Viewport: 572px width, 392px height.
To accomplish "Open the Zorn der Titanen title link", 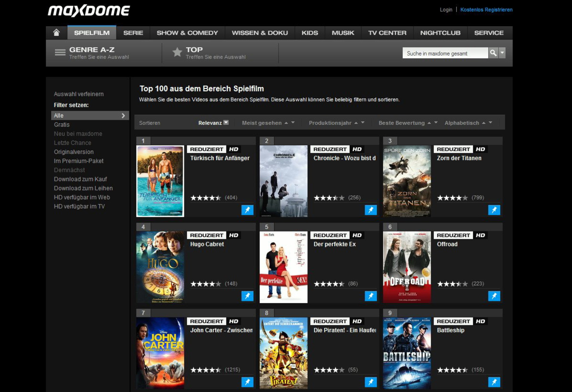I will 459,158.
